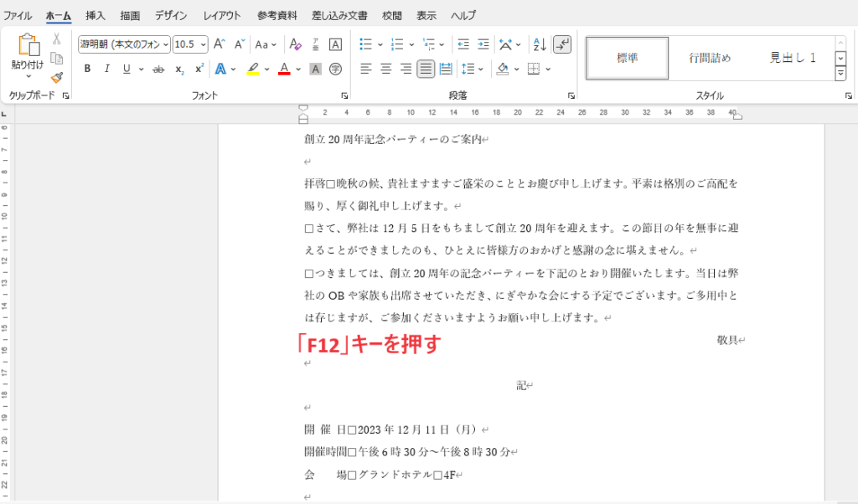Toggle italic formatting
Image resolution: width=858 pixels, height=504 pixels.
click(106, 69)
